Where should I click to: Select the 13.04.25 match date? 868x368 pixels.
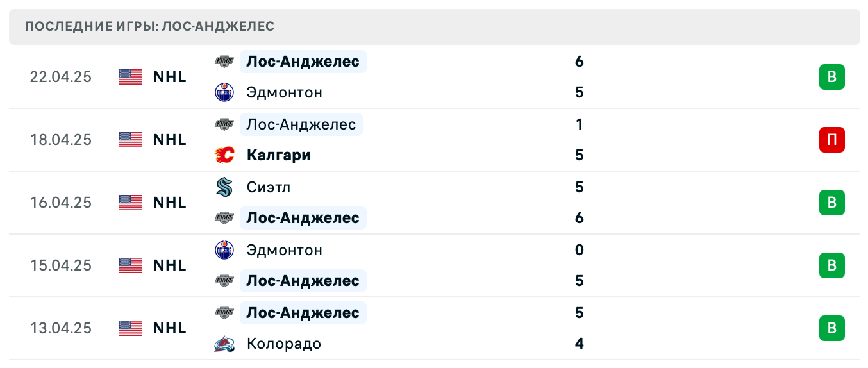(x=61, y=328)
